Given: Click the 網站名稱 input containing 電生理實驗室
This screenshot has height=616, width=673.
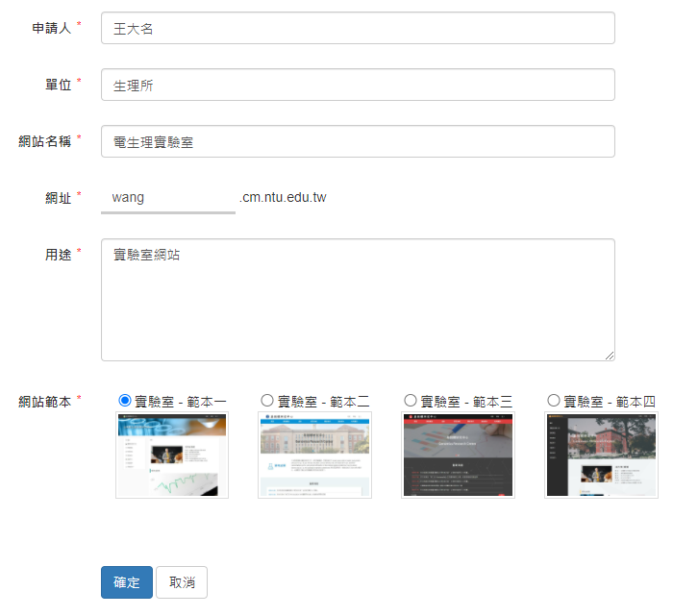Looking at the screenshot, I should click(358, 141).
